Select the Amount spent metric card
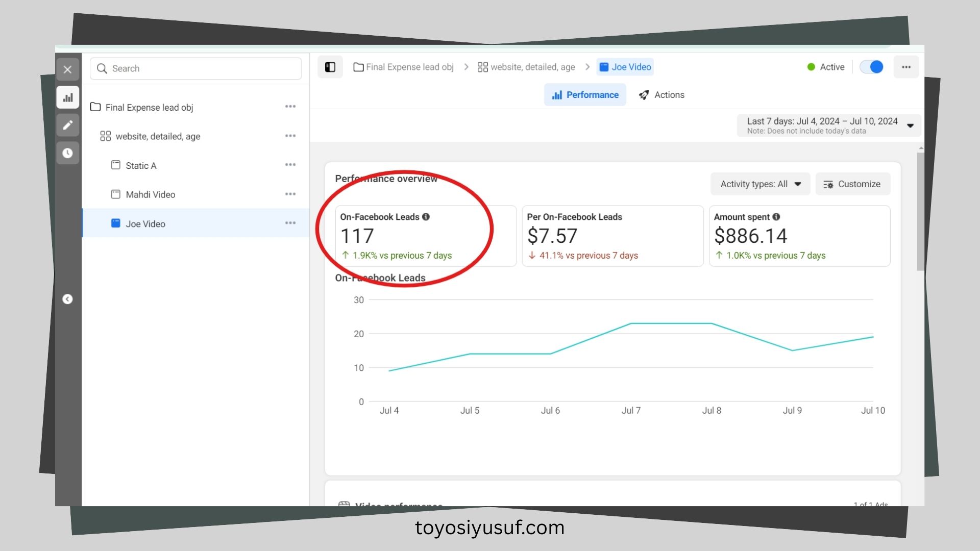The height and width of the screenshot is (551, 980). (800, 236)
